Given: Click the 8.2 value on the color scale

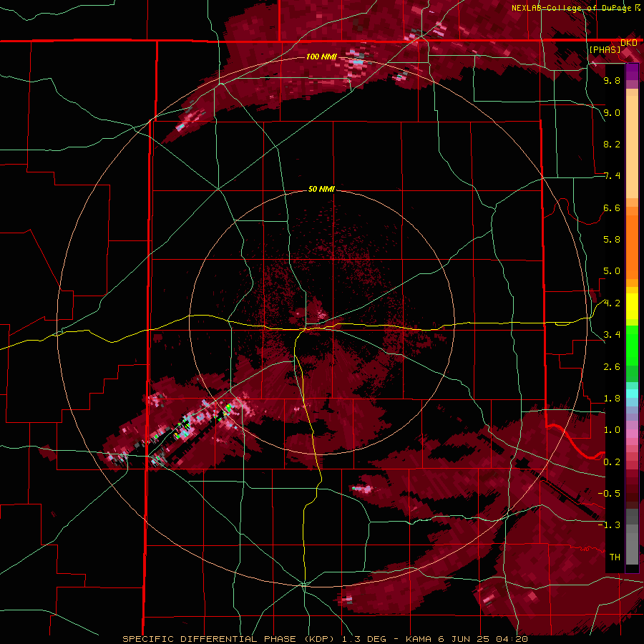Looking at the screenshot, I should click(612, 144).
